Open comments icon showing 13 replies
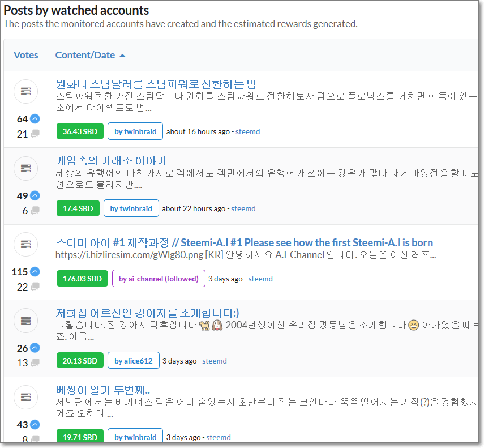Viewport: 484px width, 448px height. (x=35, y=362)
